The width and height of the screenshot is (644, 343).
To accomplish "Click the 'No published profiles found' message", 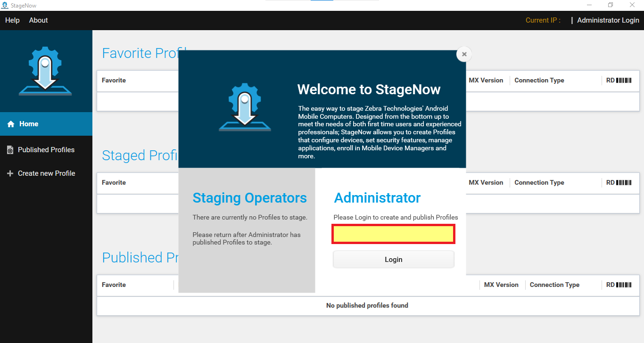I will point(367,305).
